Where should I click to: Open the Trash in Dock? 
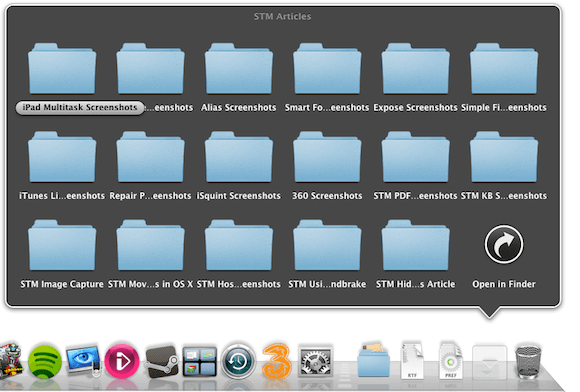pyautogui.click(x=528, y=361)
